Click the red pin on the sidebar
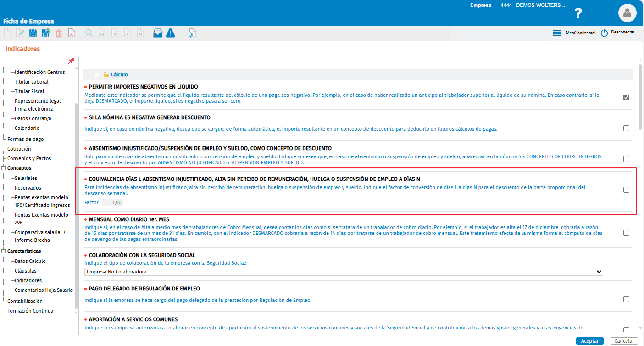 coord(71,61)
